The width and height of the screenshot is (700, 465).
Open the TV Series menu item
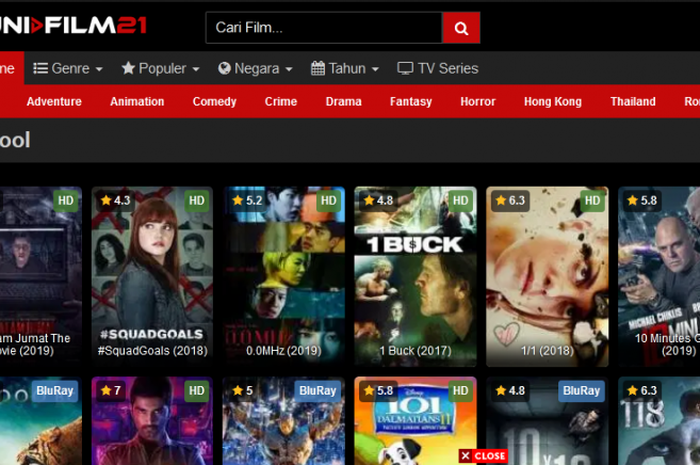point(438,68)
